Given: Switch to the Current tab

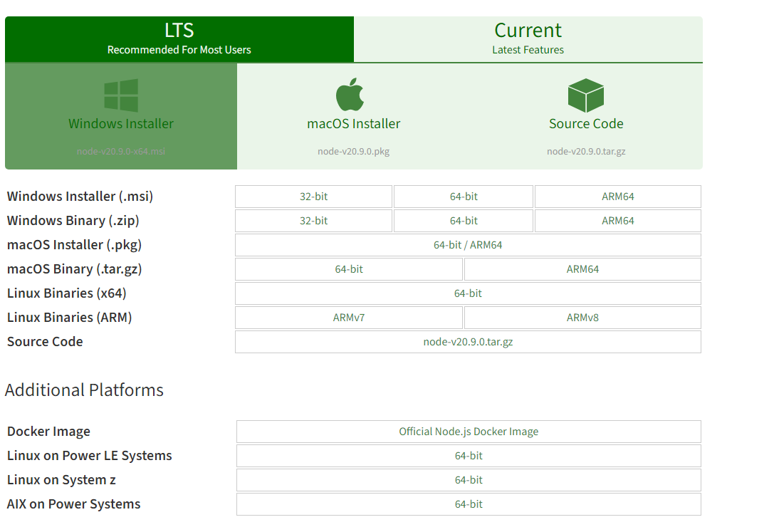Looking at the screenshot, I should click(x=528, y=39).
